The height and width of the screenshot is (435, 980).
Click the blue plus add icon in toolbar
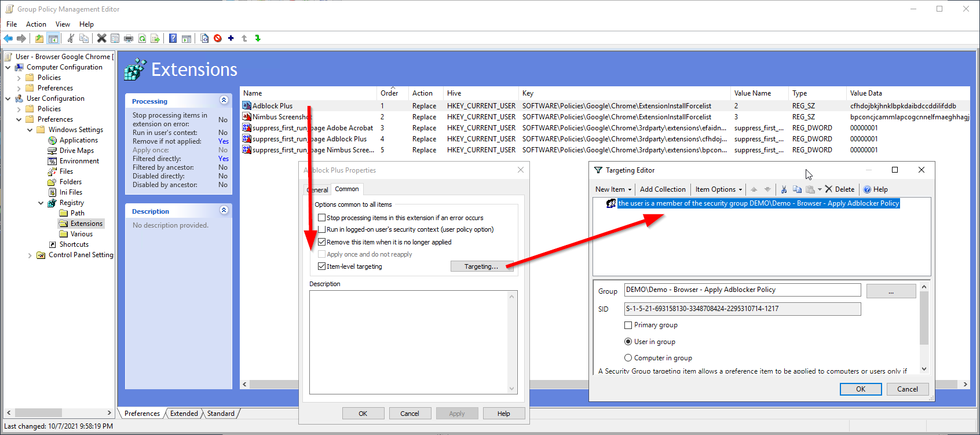(231, 38)
